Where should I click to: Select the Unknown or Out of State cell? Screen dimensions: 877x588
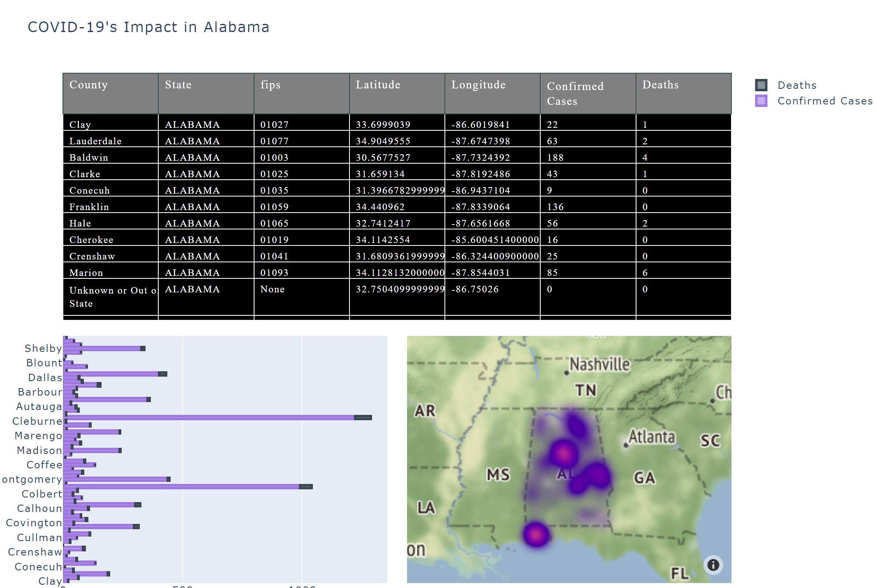click(x=111, y=297)
